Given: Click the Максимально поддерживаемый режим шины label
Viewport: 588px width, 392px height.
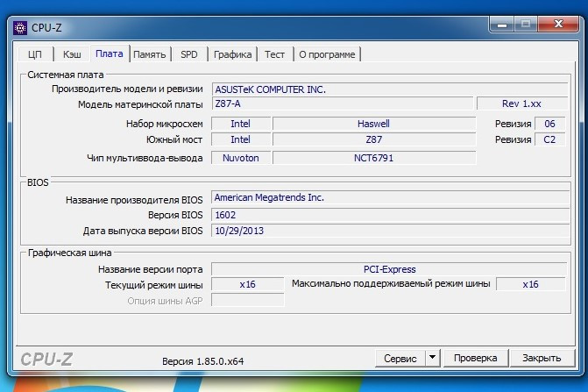Looking at the screenshot, I should coord(391,283).
